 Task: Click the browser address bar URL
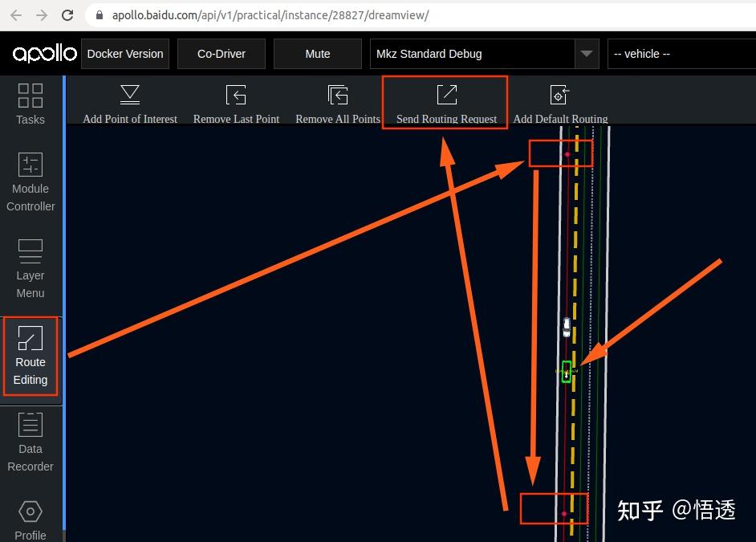coord(270,15)
